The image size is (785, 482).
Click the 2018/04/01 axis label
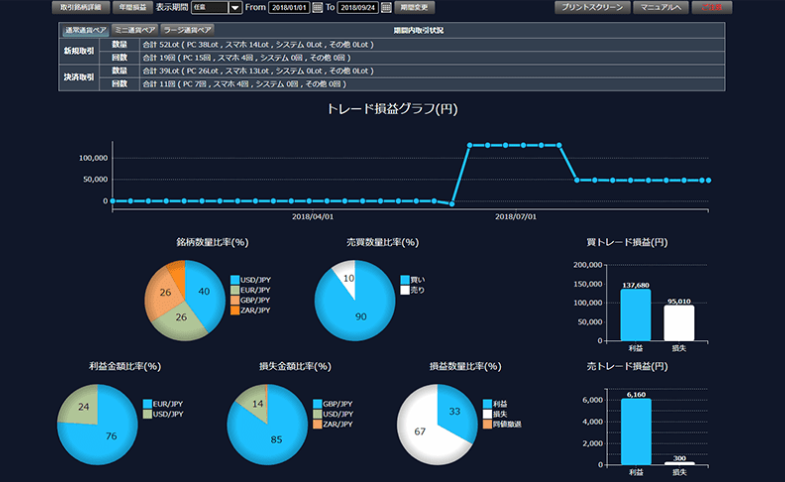(312, 217)
